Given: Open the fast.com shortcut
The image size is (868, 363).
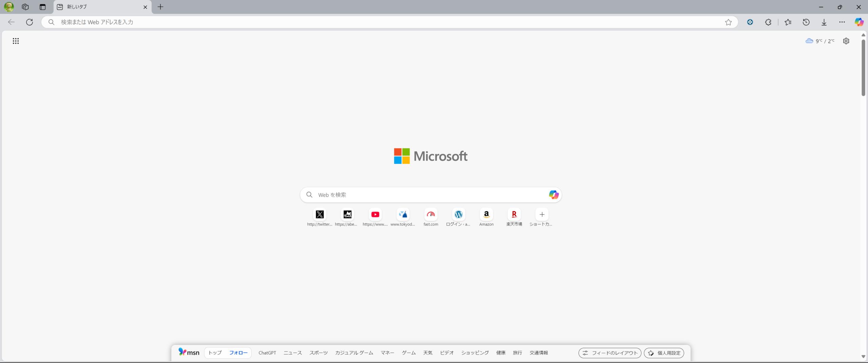Looking at the screenshot, I should [x=431, y=217].
